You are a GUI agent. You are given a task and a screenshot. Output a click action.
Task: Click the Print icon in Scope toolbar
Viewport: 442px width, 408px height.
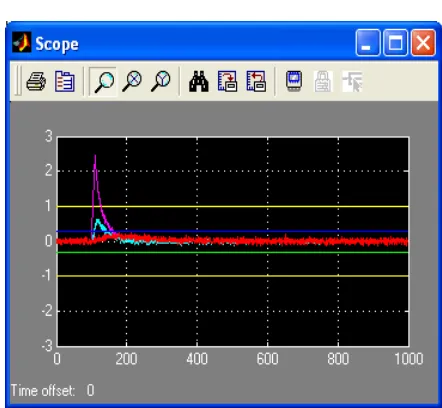click(36, 81)
